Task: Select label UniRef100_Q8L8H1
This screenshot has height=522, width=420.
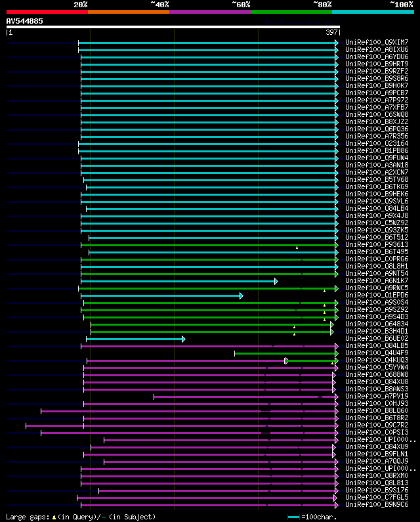Action: [x=377, y=267]
